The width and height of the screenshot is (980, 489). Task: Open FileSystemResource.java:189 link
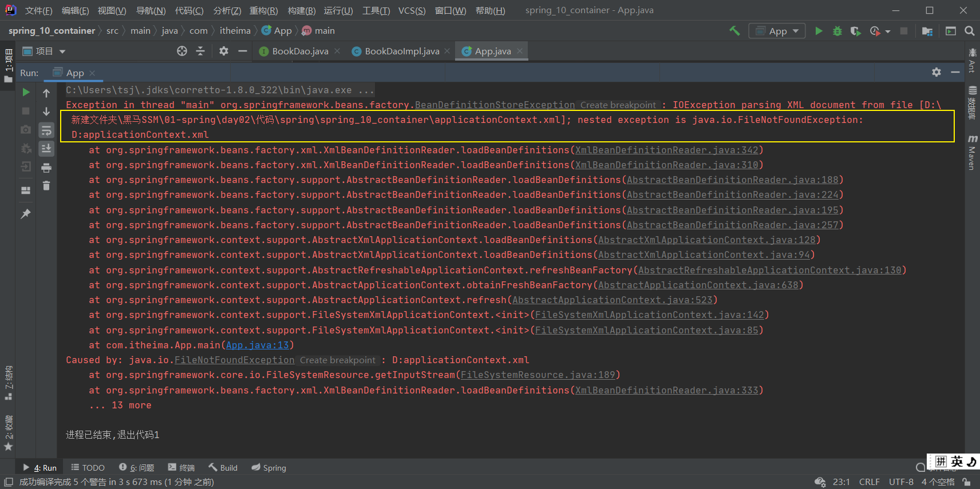pos(538,375)
